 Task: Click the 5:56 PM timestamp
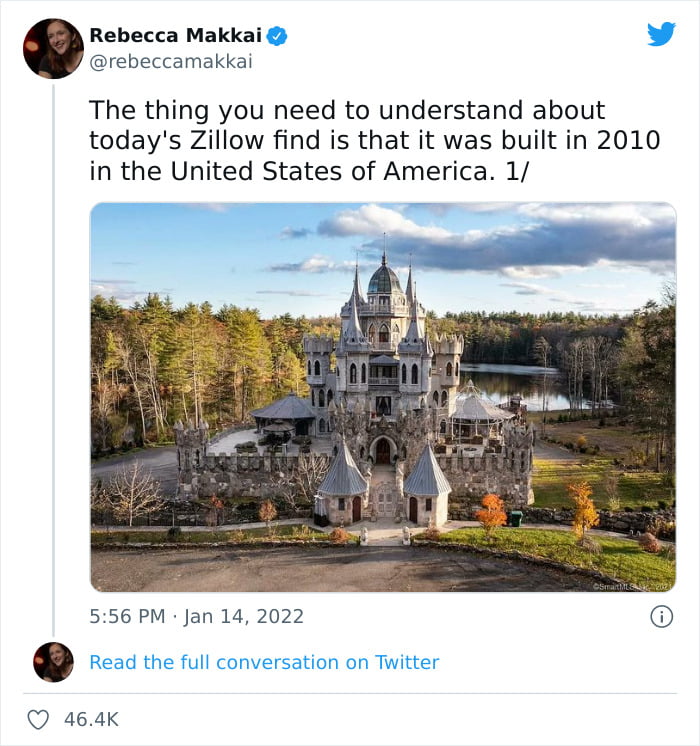[127, 617]
